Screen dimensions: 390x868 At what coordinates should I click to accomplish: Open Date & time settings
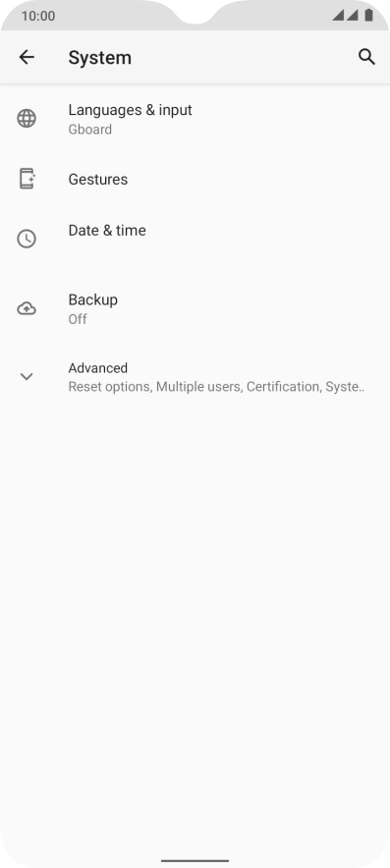coord(195,240)
